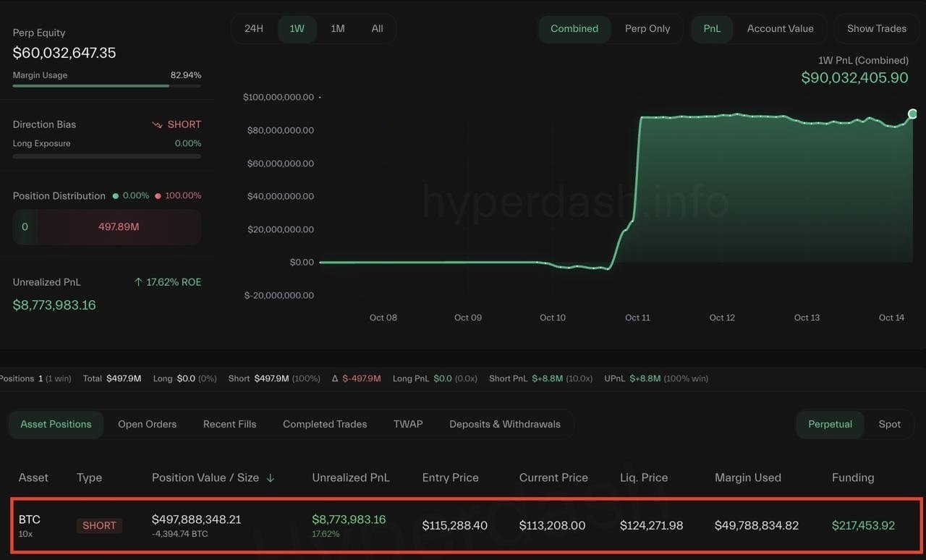Click the red short distribution dot
Screen dimensions: 926x560
pos(158,196)
